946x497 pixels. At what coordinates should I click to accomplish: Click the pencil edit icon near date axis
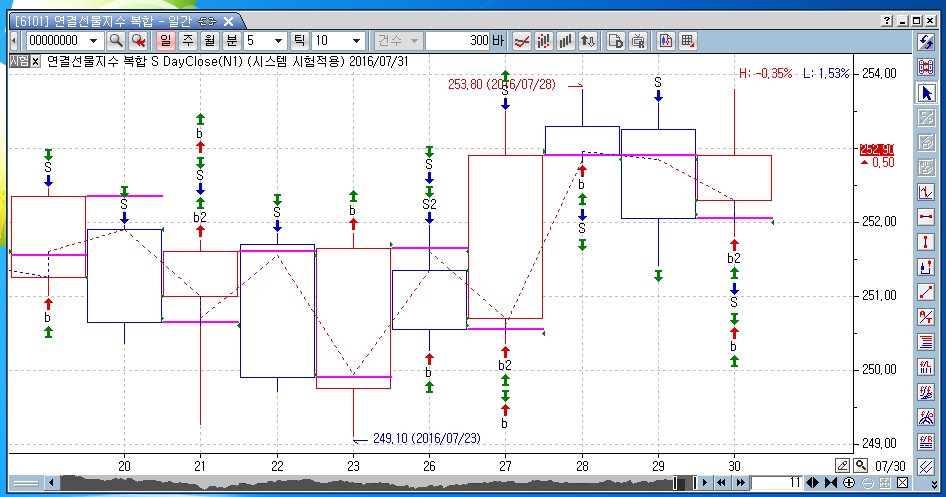[843, 465]
